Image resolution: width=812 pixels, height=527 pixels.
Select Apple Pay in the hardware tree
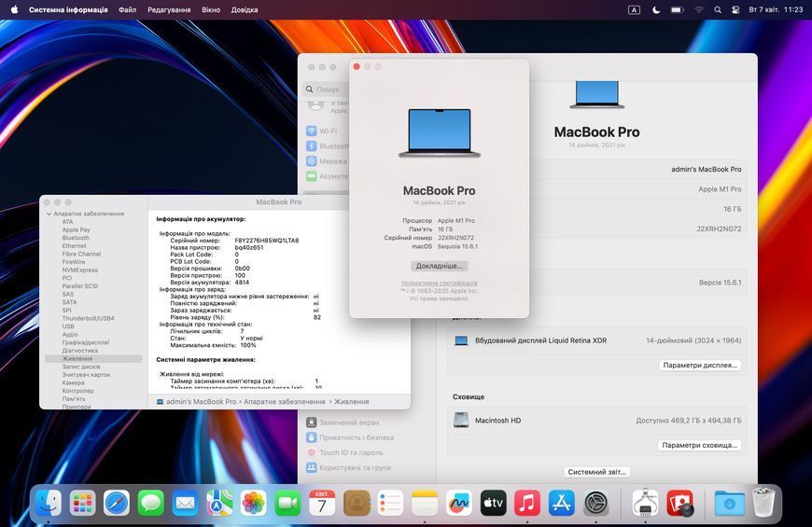[x=77, y=229]
